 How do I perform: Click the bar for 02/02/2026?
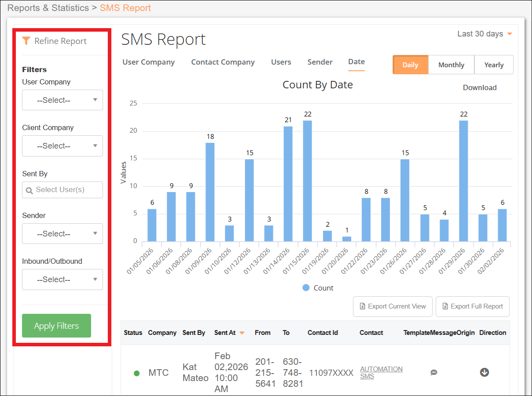click(503, 225)
